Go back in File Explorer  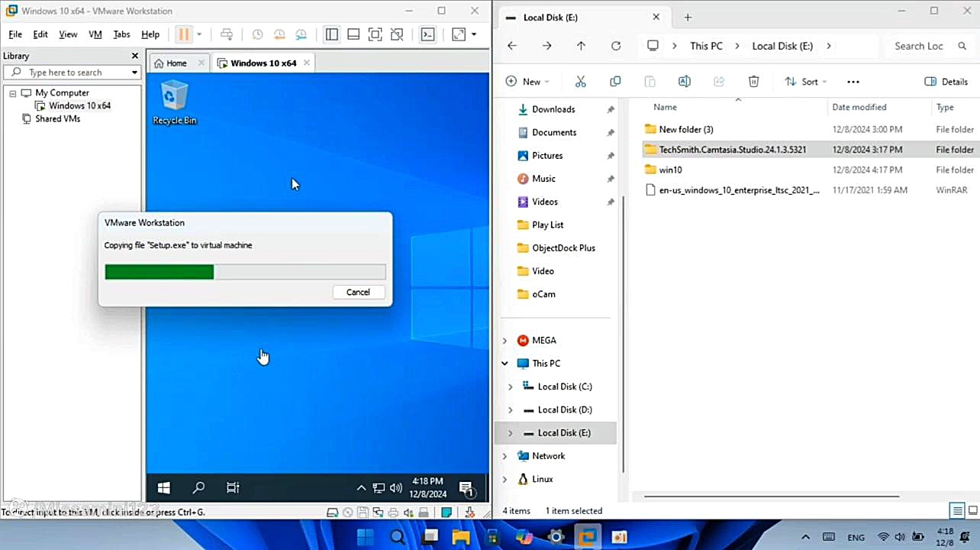[x=512, y=46]
